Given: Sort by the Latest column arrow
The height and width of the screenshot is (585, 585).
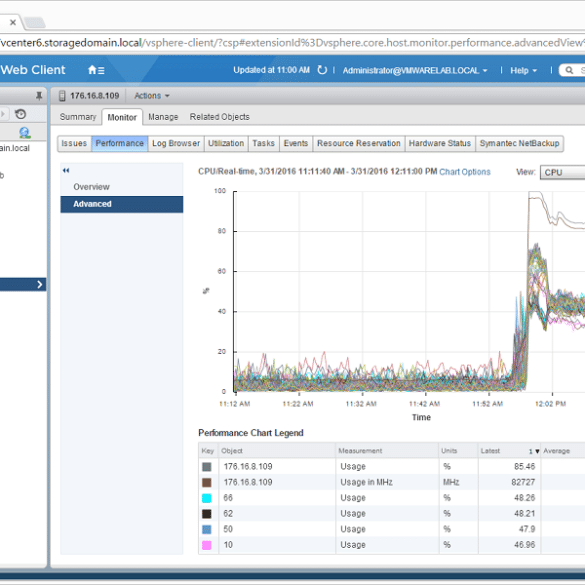Looking at the screenshot, I should [x=537, y=451].
